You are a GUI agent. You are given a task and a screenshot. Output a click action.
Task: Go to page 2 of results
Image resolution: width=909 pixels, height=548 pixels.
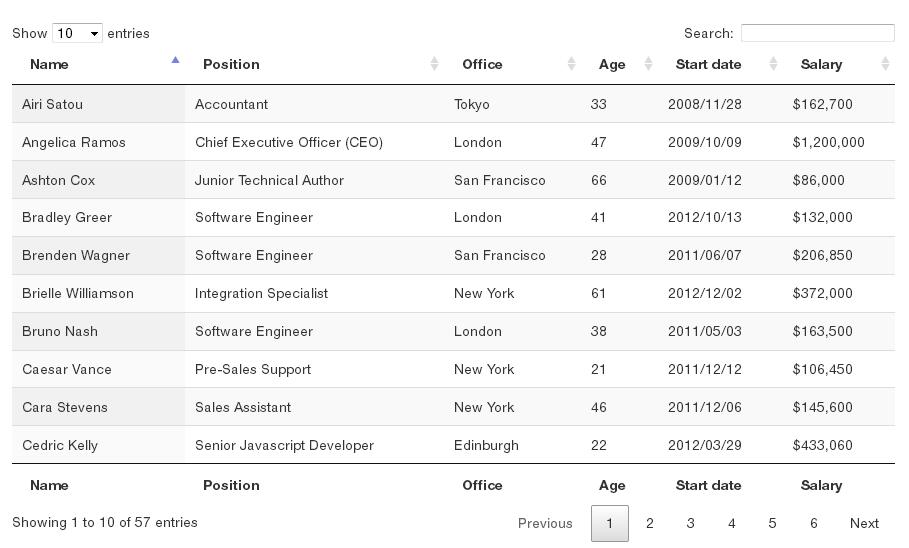tap(650, 523)
